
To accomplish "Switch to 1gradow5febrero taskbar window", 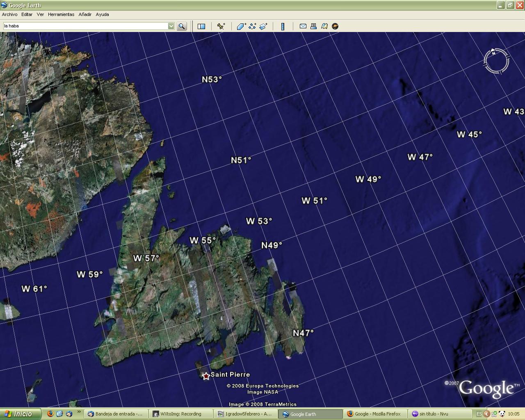I will pos(245,414).
